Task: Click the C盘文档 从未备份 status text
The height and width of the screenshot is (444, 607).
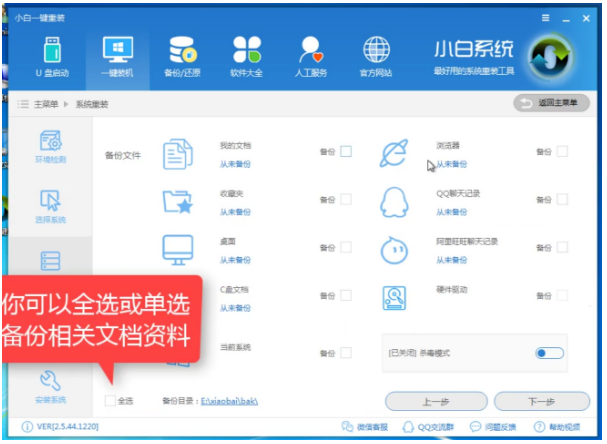Action: coord(235,308)
